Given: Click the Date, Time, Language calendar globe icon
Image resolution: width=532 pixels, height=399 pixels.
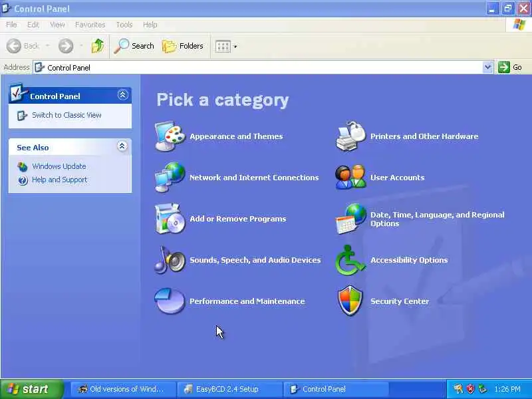Looking at the screenshot, I should [351, 219].
